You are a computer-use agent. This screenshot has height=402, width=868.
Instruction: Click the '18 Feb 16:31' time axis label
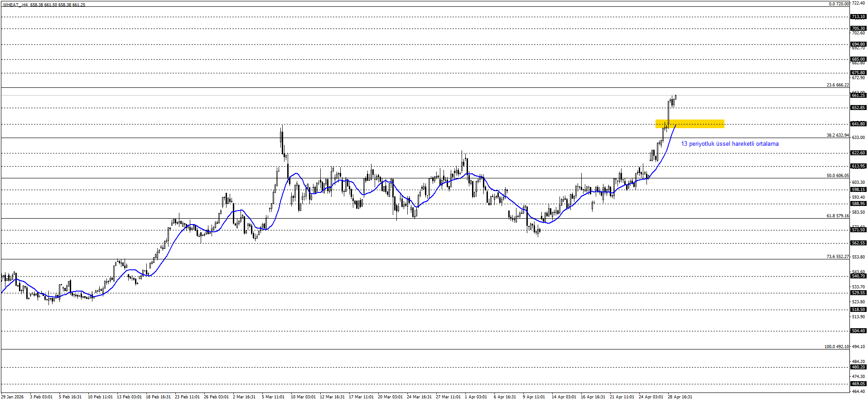click(158, 397)
